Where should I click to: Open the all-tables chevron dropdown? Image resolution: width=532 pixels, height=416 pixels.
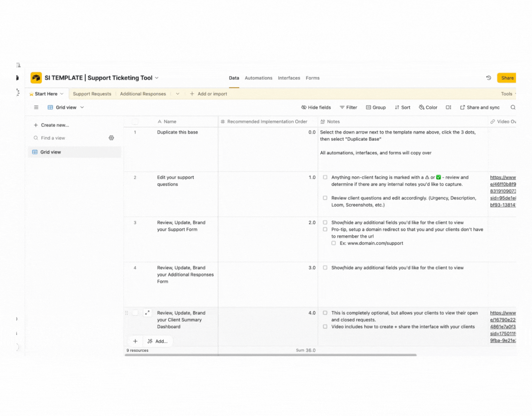pyautogui.click(x=177, y=94)
